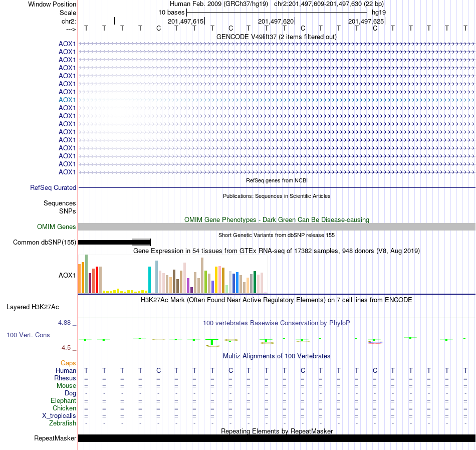Click the OMIM Genes label
This screenshot has height=450, width=476.
[x=56, y=227]
